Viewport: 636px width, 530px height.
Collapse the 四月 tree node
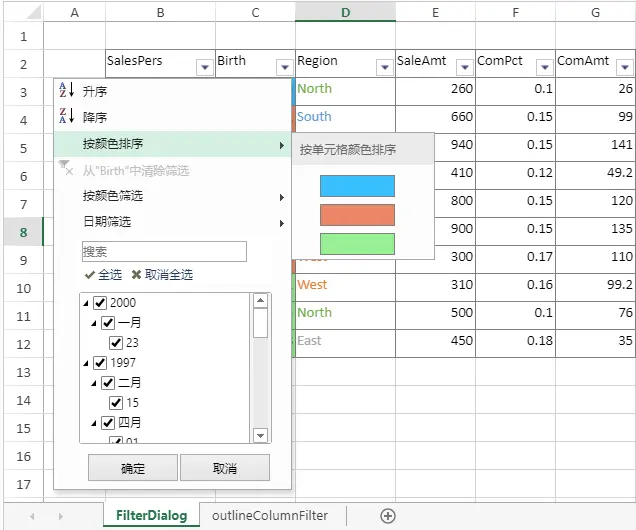coord(94,423)
